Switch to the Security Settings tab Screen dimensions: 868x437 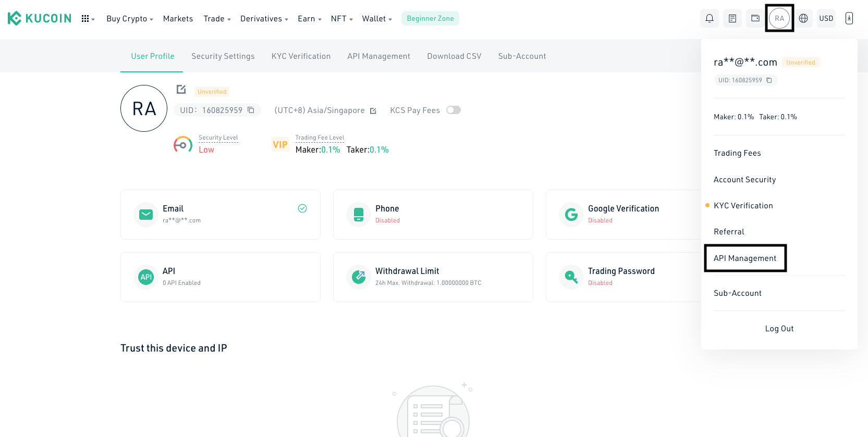click(223, 56)
